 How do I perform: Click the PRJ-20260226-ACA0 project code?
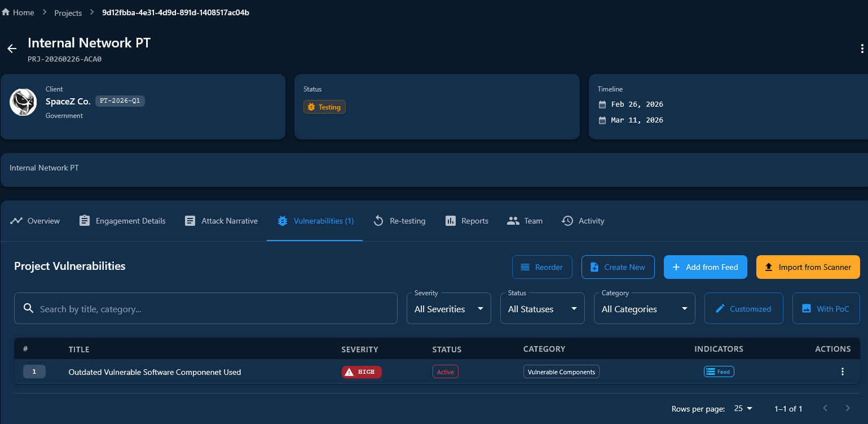click(x=64, y=59)
